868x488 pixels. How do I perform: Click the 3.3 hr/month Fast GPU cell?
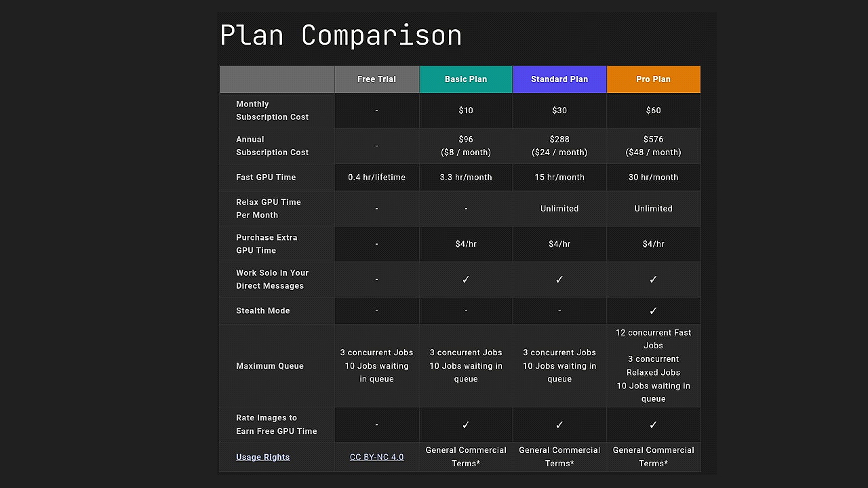tap(466, 177)
